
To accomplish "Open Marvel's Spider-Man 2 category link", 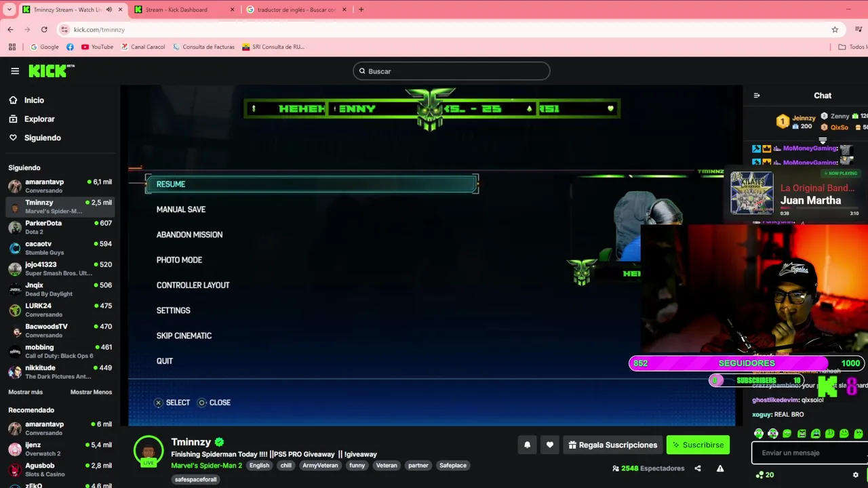I will click(207, 466).
